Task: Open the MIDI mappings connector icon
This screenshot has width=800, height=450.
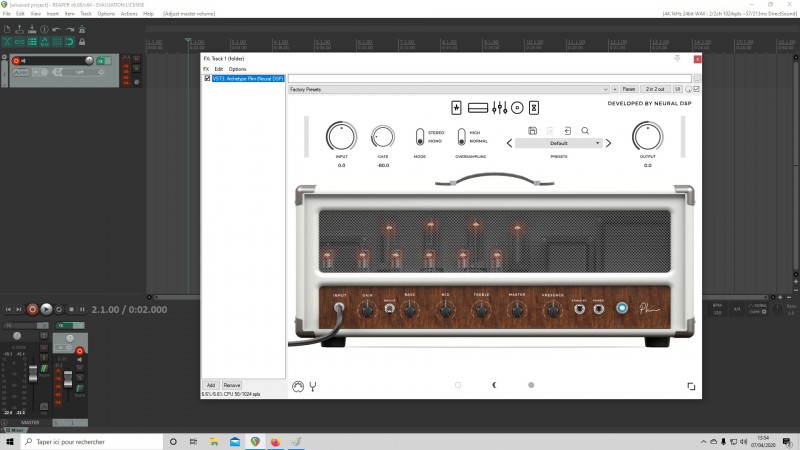Action: [297, 385]
